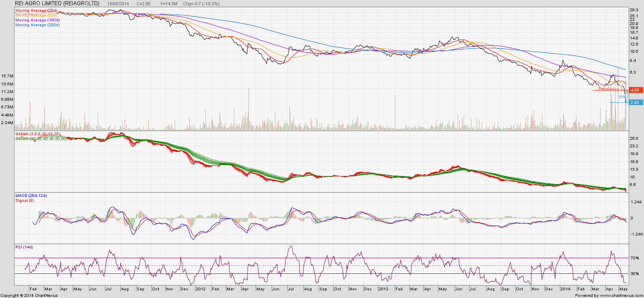Click the 14.6 price axis value
This screenshot has width=644, height=298.
[x=634, y=38]
